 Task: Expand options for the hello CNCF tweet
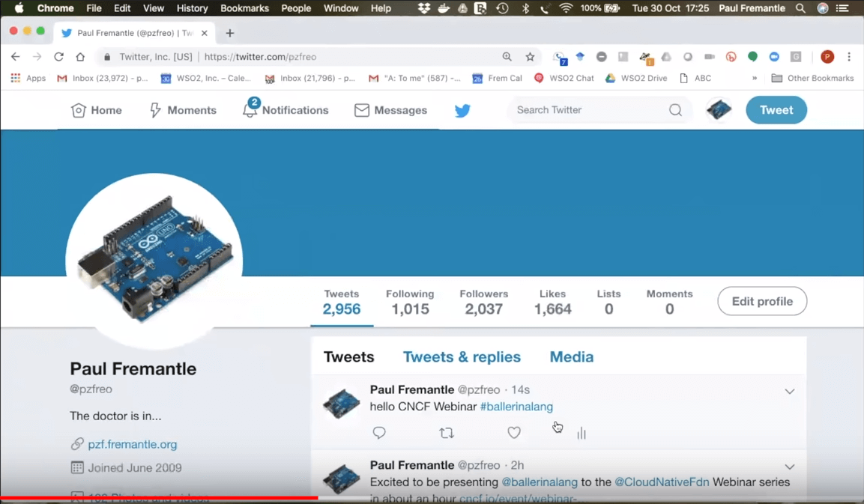(x=790, y=391)
